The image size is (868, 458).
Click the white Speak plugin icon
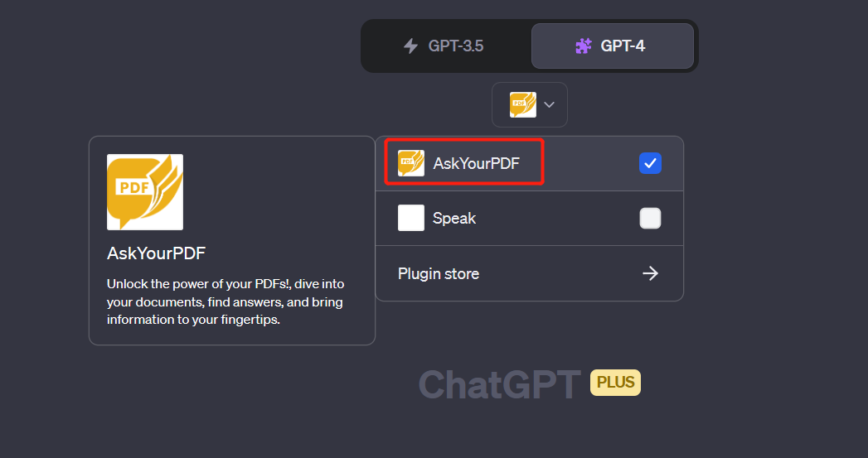[x=411, y=218]
